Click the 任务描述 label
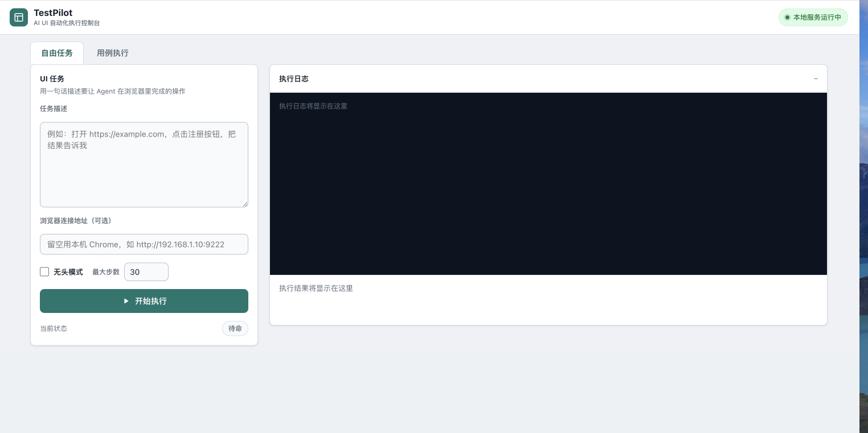The image size is (868, 433). (54, 108)
